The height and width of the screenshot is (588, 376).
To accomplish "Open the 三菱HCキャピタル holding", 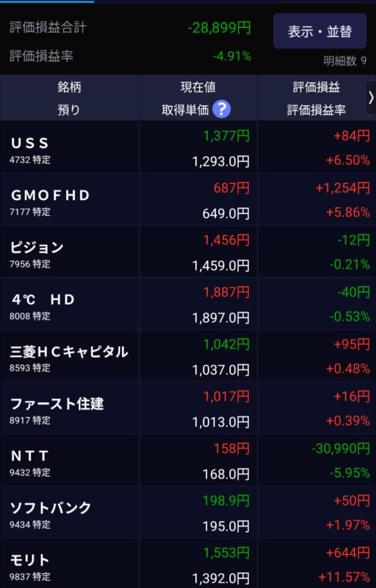I will tap(69, 357).
